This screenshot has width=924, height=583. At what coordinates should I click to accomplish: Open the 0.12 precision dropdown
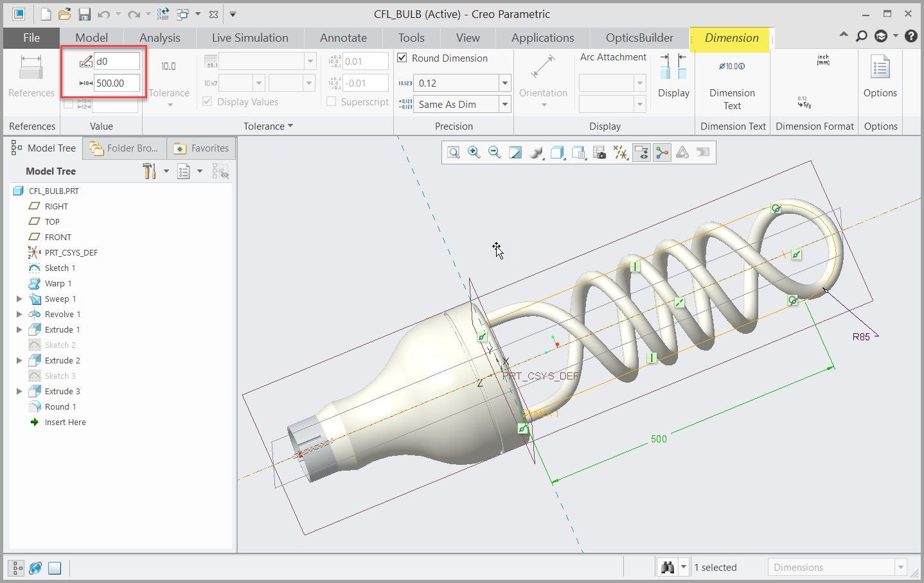pos(505,83)
